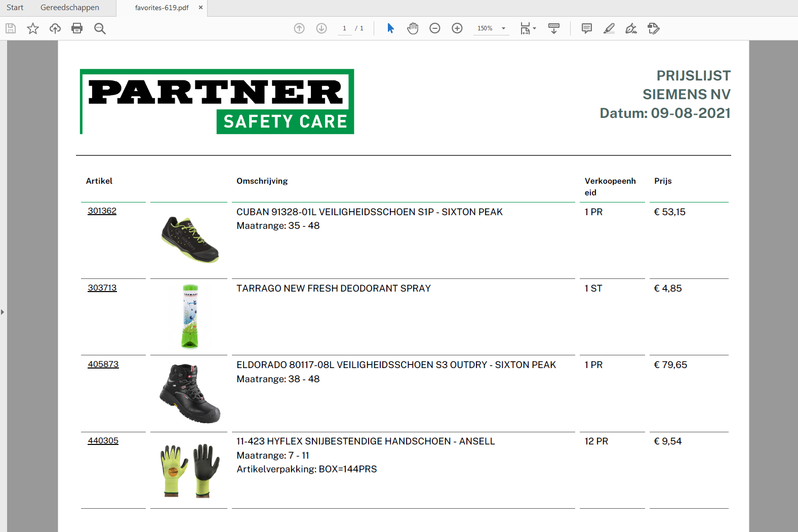Click the page number input field
798x532 pixels.
pyautogui.click(x=344, y=28)
